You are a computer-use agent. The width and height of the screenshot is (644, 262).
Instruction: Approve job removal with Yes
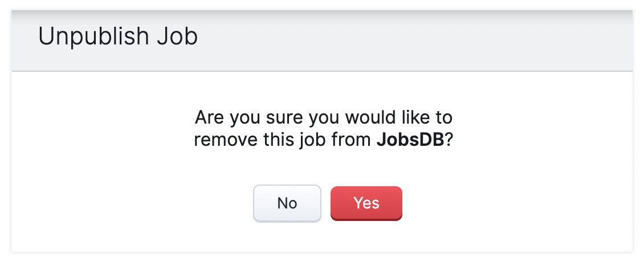(x=366, y=203)
